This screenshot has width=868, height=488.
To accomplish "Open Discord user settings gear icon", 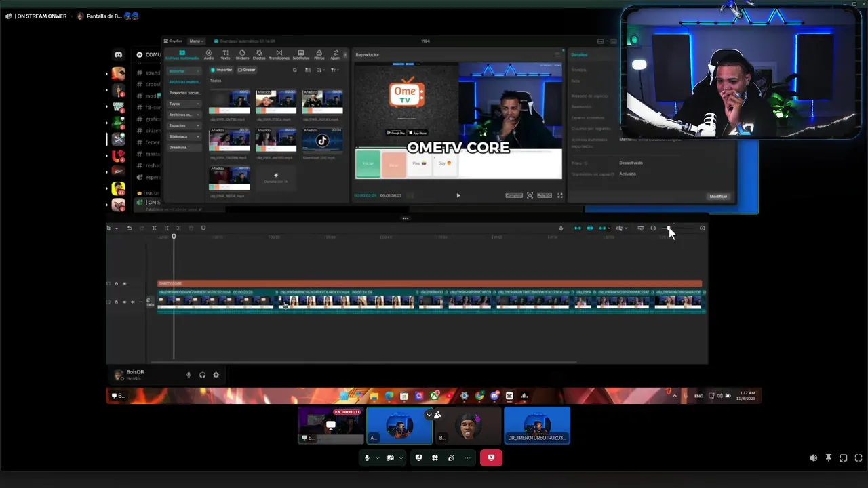I will coord(216,375).
